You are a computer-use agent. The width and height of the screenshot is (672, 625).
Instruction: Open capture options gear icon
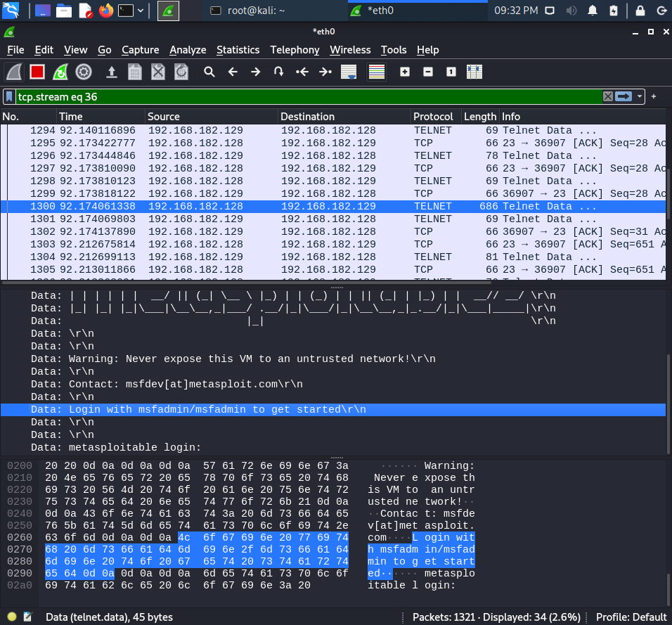pos(84,72)
